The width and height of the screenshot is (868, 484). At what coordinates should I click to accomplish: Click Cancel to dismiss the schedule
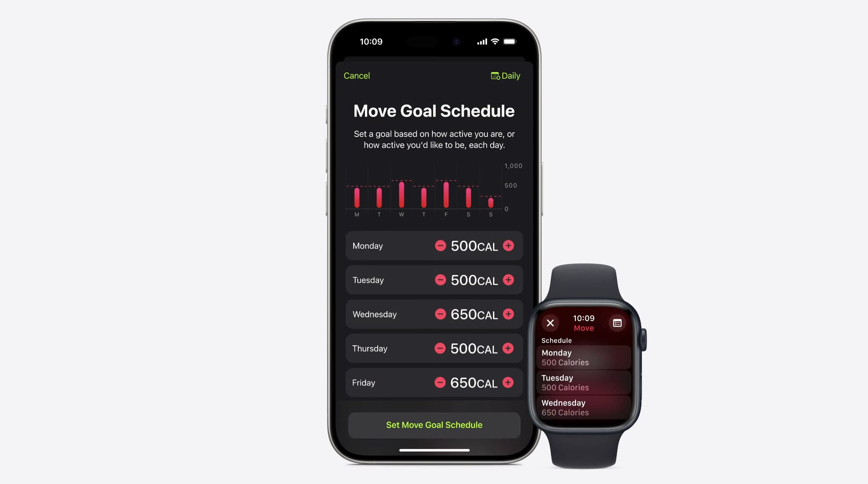[357, 76]
